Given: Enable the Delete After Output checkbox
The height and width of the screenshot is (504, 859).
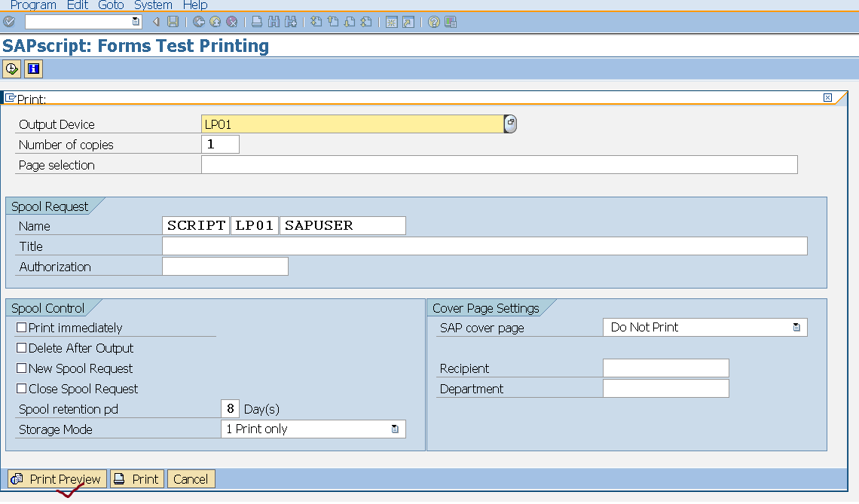Looking at the screenshot, I should [x=21, y=348].
